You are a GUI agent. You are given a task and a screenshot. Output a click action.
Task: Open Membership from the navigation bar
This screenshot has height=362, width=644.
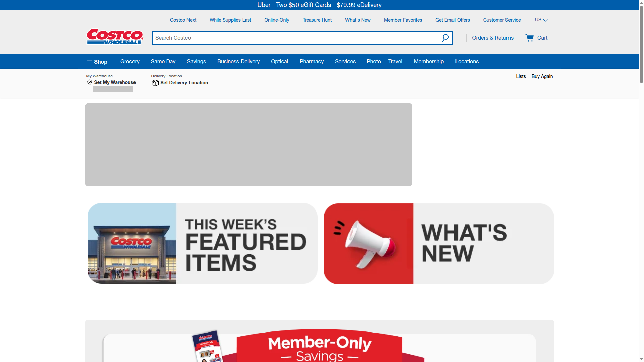tap(429, 61)
